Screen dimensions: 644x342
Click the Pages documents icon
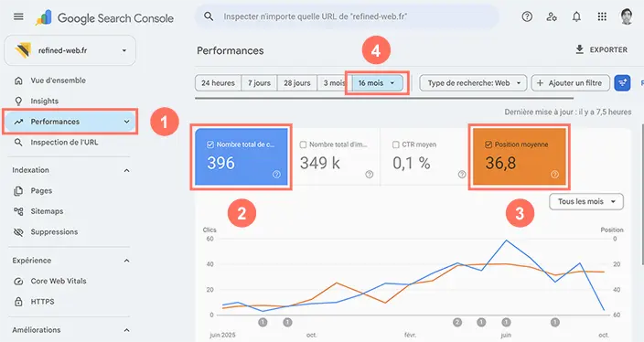(x=18, y=191)
